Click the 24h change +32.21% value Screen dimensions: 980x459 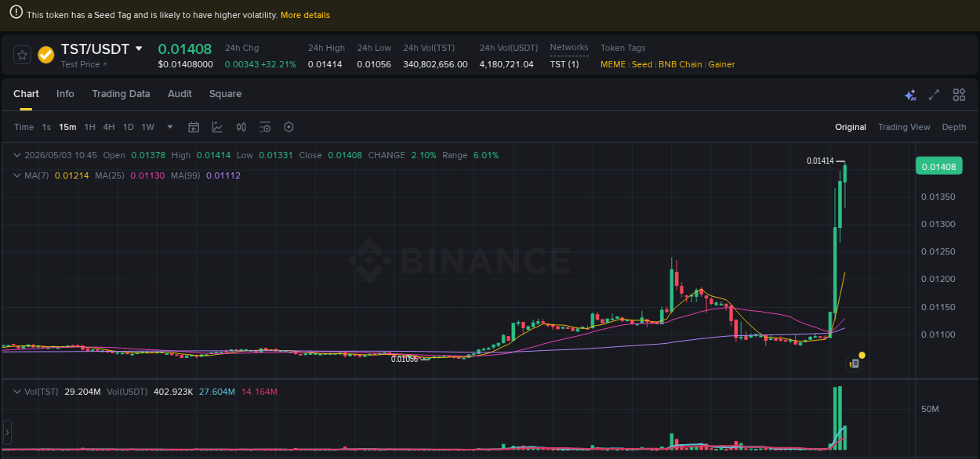(x=279, y=64)
